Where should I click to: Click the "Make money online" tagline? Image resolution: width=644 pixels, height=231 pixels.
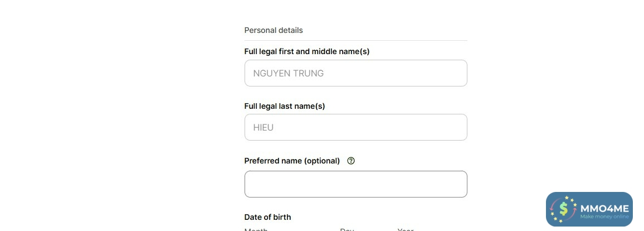point(604,216)
